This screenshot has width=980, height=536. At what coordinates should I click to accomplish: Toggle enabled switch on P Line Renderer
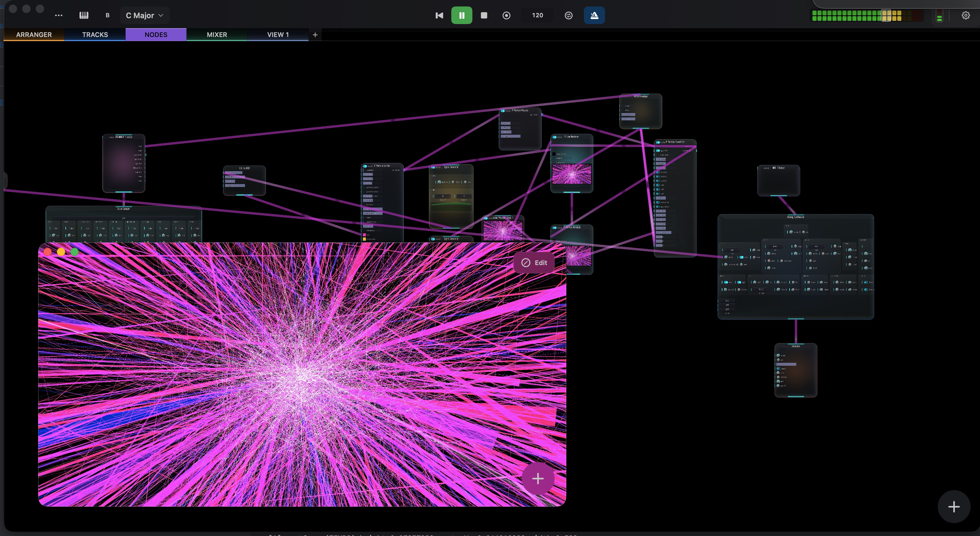[x=555, y=137]
